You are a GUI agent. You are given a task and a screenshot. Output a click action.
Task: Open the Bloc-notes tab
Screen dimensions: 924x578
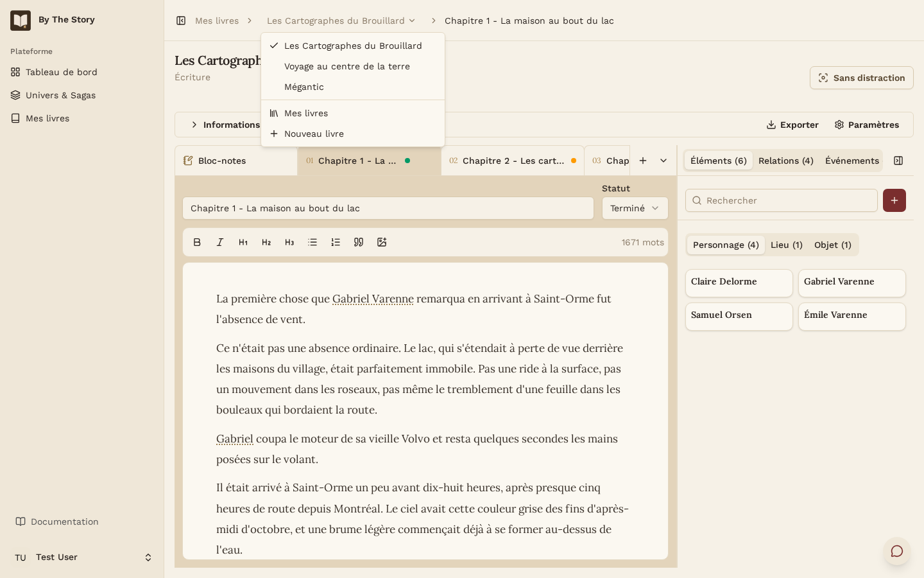(235, 161)
